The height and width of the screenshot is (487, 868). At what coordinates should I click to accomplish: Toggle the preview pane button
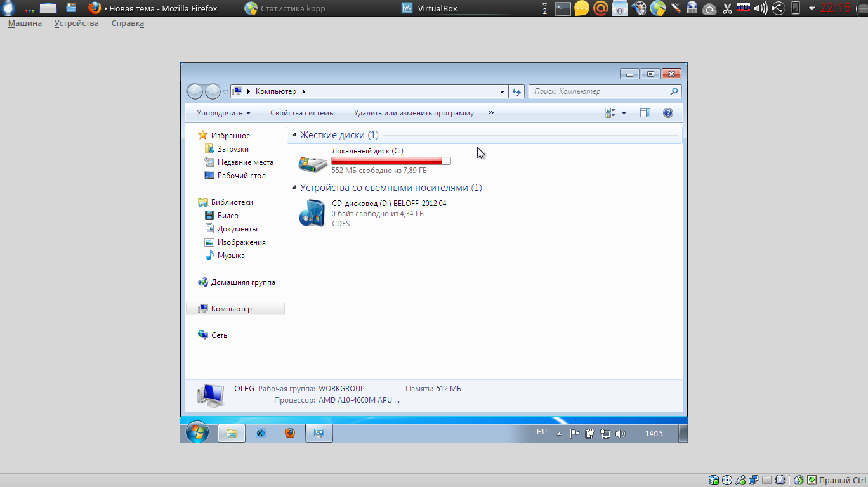(x=645, y=113)
